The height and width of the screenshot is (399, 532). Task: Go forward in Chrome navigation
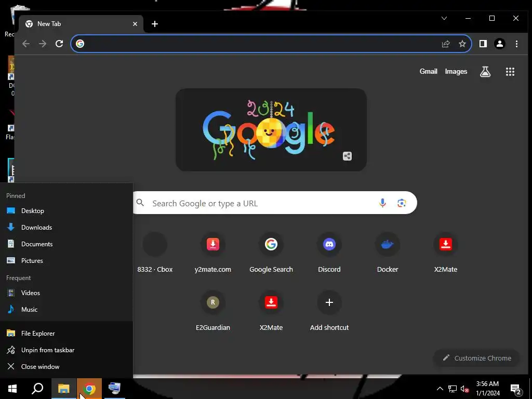point(43,44)
